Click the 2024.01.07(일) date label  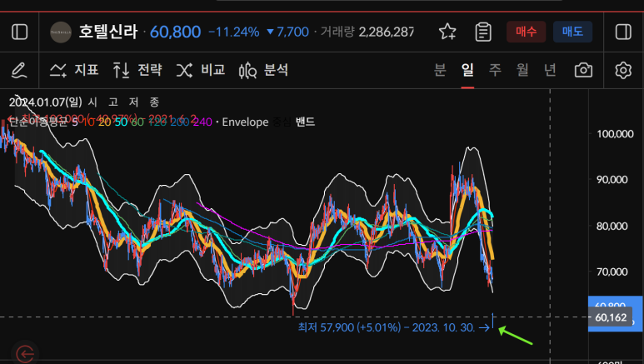46,102
